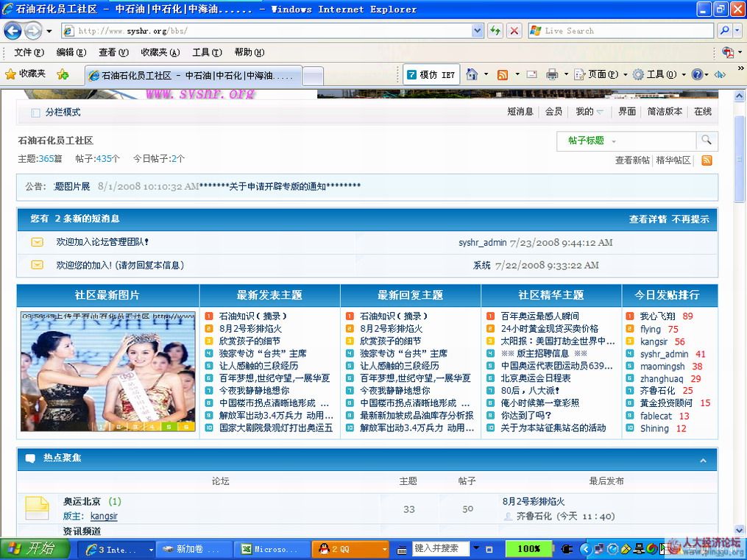Viewport: 747px width, 560px height.
Task: Click the IE Back navigation button
Action: [x=13, y=31]
